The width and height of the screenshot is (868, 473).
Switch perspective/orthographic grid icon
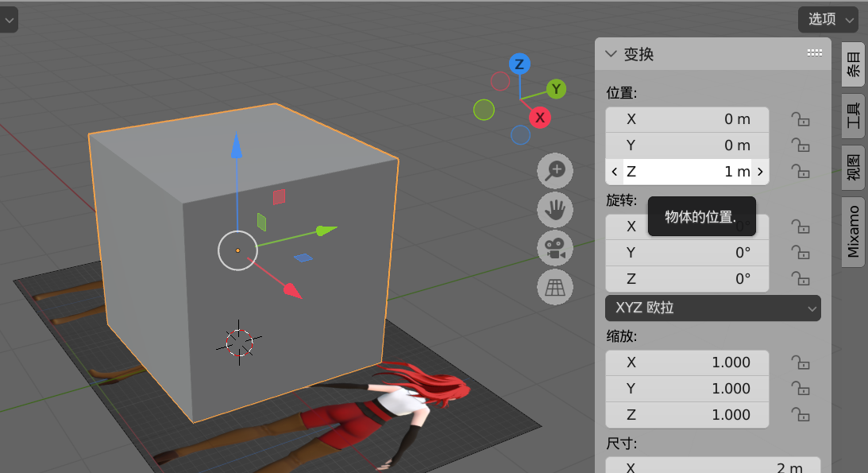(x=555, y=287)
